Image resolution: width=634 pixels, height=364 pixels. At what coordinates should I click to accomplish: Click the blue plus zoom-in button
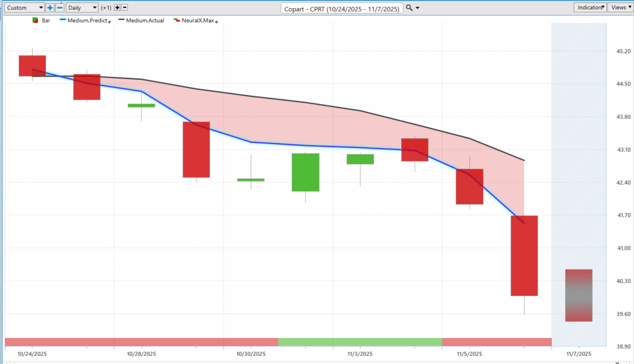(x=50, y=7)
